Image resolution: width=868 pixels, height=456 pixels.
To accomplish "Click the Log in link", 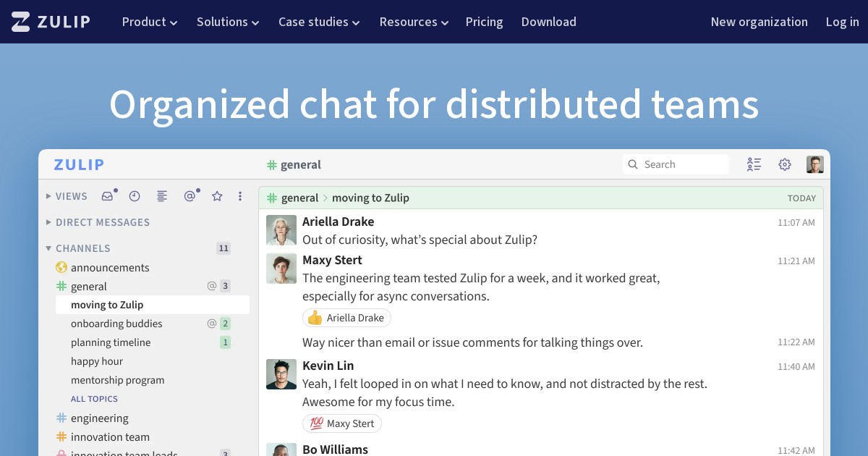I will pyautogui.click(x=842, y=22).
